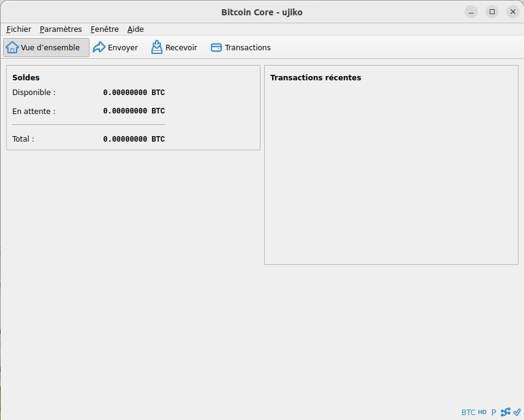This screenshot has height=420, width=524.
Task: Select the Vue d'ensemble overview tab
Action: (46, 47)
